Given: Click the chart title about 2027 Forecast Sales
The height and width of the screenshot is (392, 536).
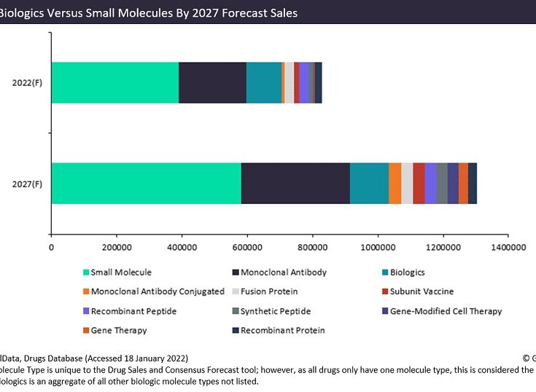Looking at the screenshot, I should coord(149,12).
